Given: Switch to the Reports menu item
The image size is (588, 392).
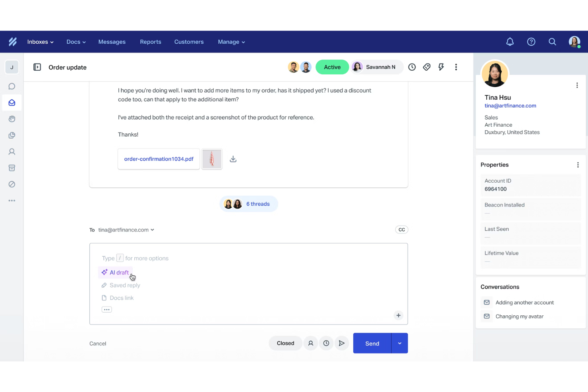Looking at the screenshot, I should click(x=150, y=42).
